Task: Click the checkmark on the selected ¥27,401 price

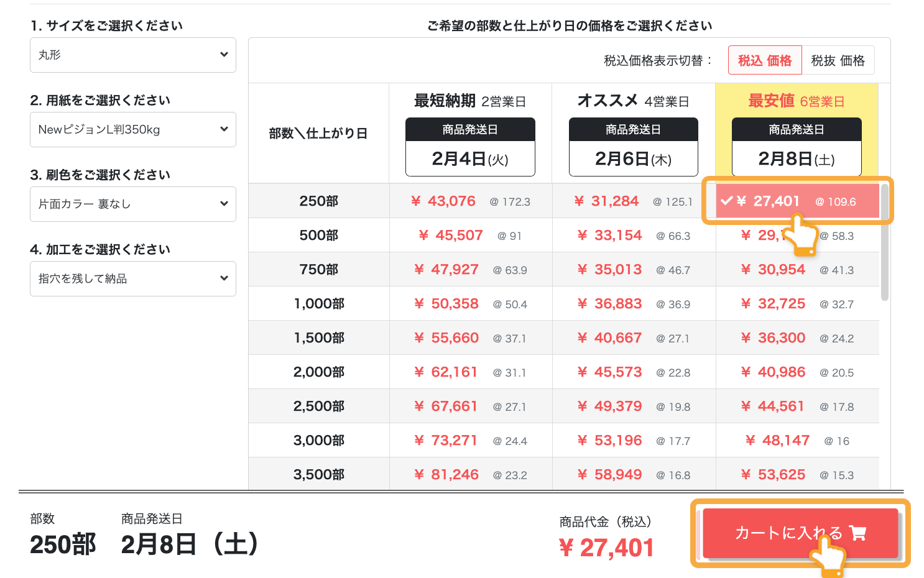Action: pos(726,201)
